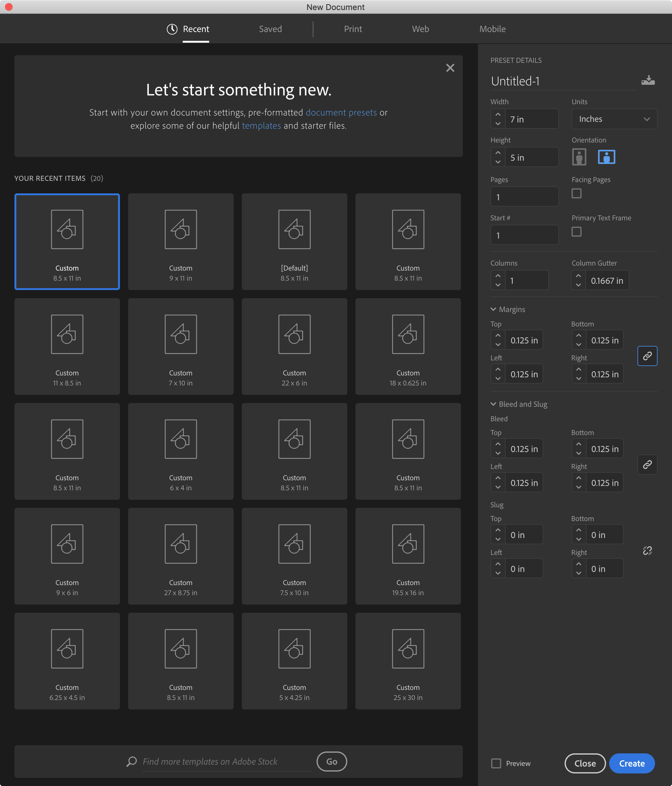Click the Width field showing 7 in
Screen dimensions: 672x786
click(x=532, y=119)
